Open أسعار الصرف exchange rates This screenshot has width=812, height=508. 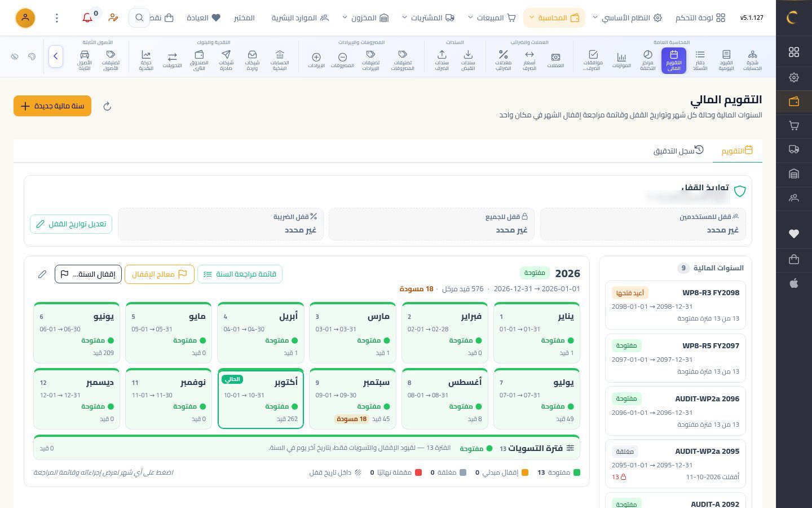(529, 60)
